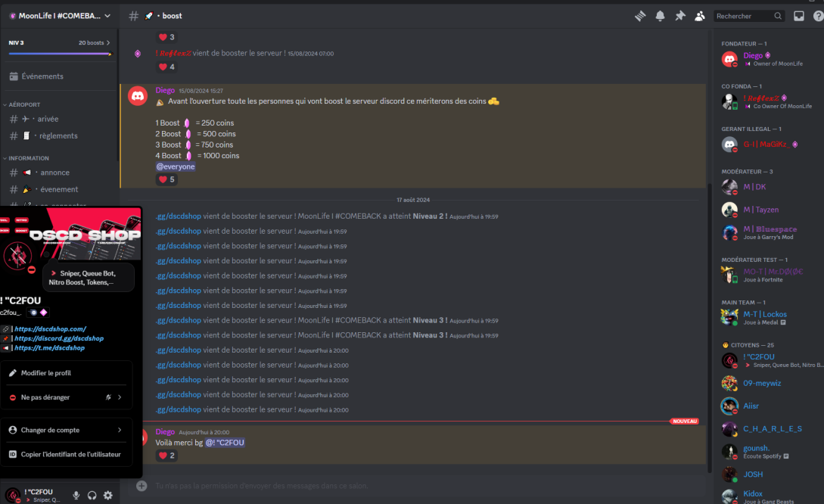Viewport: 824px width, 504px height.
Task: Toggle the heart reaction showing 5
Action: (166, 179)
